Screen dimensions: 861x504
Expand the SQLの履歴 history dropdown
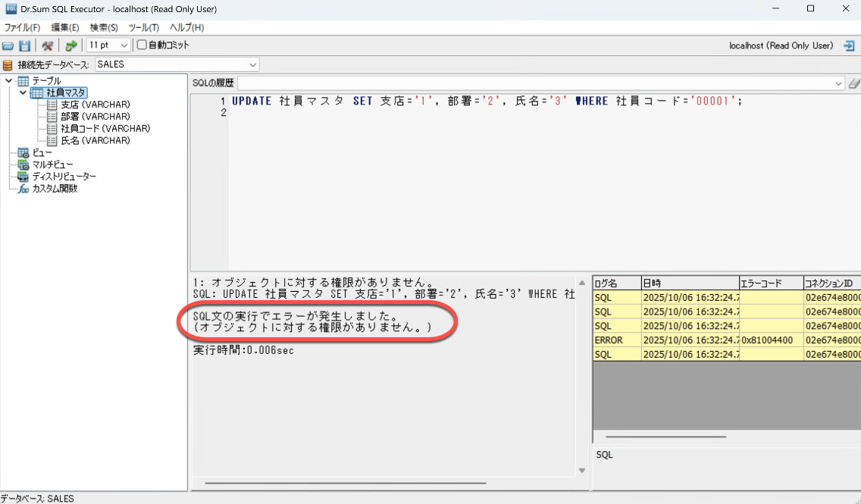[838, 83]
